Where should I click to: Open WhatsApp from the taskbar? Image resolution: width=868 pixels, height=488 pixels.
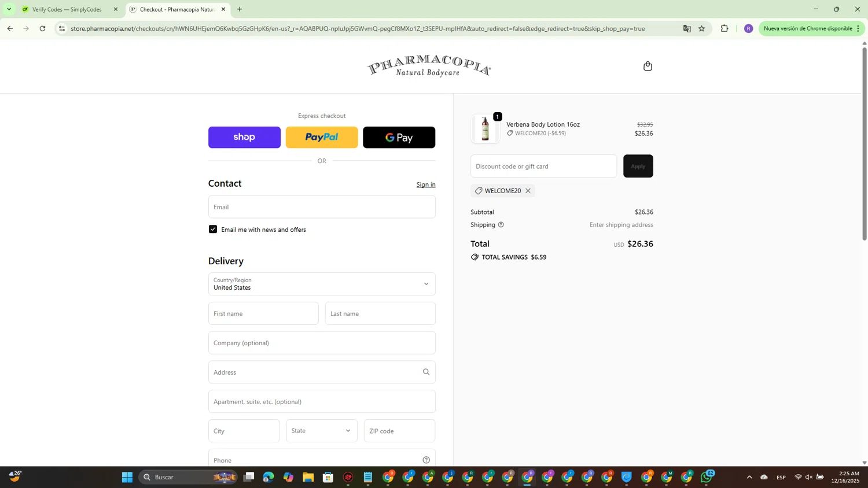[x=707, y=477]
